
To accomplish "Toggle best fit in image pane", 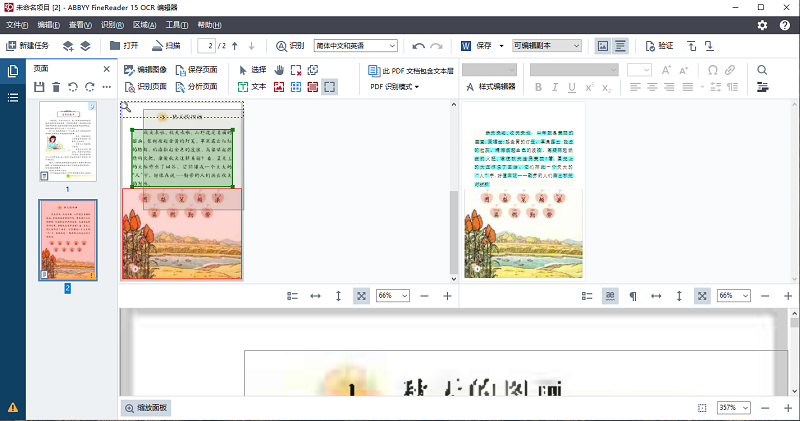I will pyautogui.click(x=361, y=296).
